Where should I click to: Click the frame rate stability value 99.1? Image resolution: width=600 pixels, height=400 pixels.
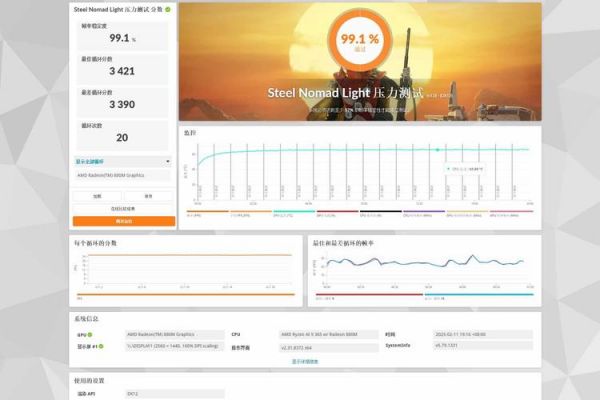tap(120, 38)
